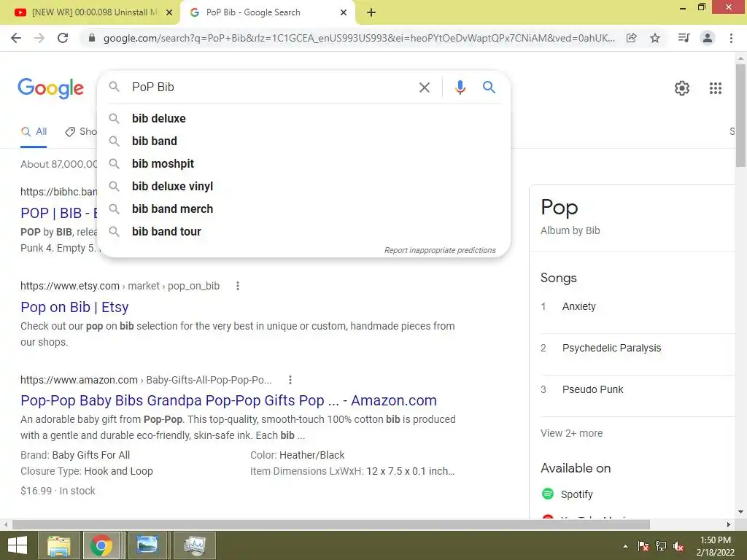Open the POP | BIB bandcamp result
The height and width of the screenshot is (560, 747).
(58, 213)
